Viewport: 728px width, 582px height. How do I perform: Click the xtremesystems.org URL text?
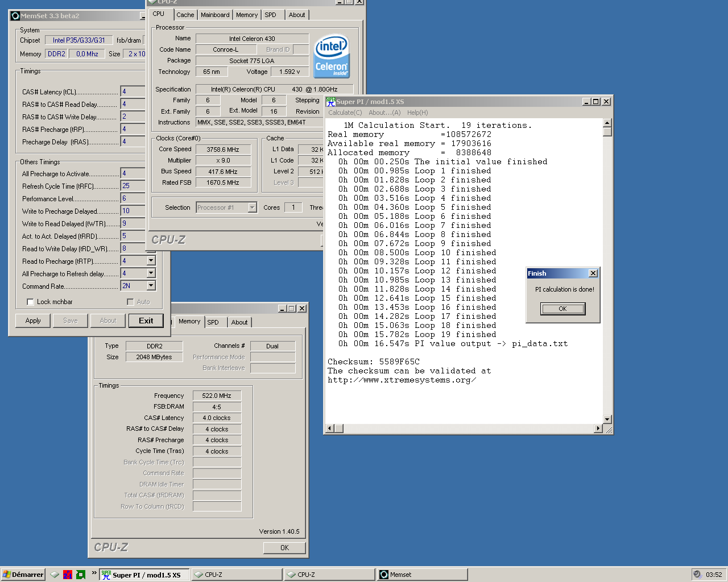(x=402, y=380)
